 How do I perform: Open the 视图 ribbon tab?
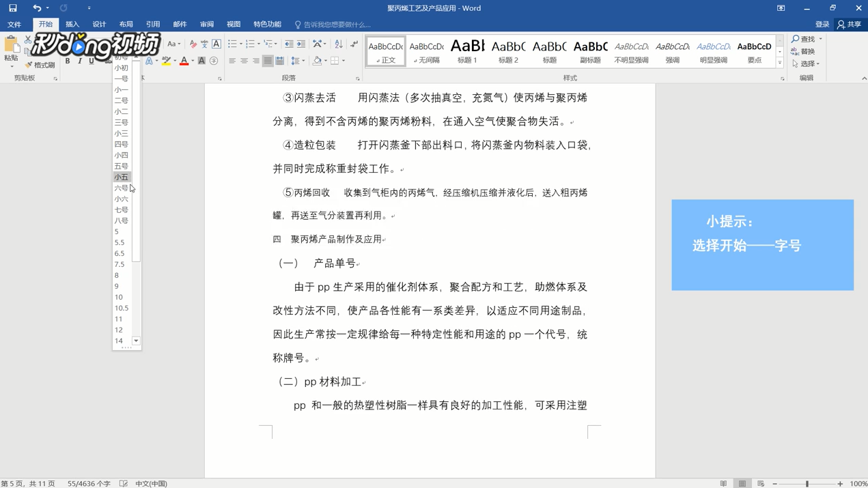point(233,24)
